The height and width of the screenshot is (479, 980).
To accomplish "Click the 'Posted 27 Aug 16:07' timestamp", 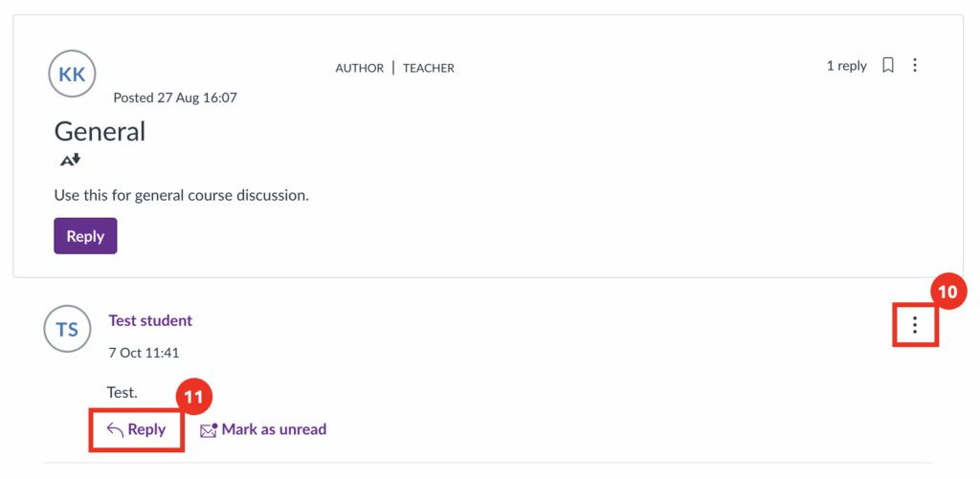I will tap(175, 98).
